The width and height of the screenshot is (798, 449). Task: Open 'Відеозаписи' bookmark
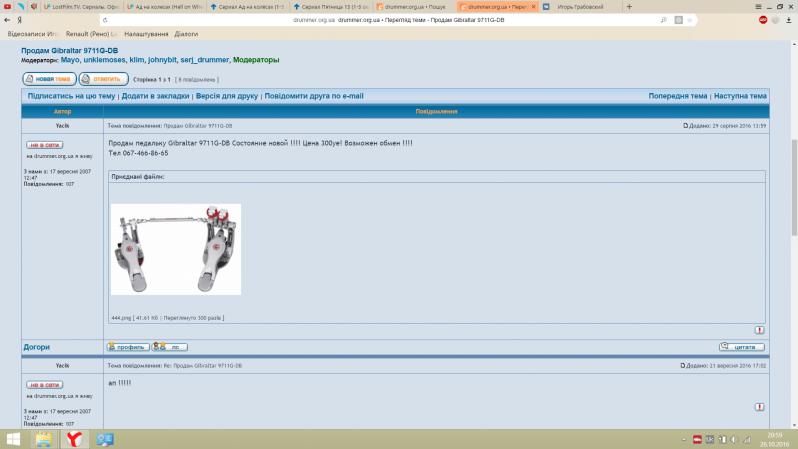click(x=33, y=34)
